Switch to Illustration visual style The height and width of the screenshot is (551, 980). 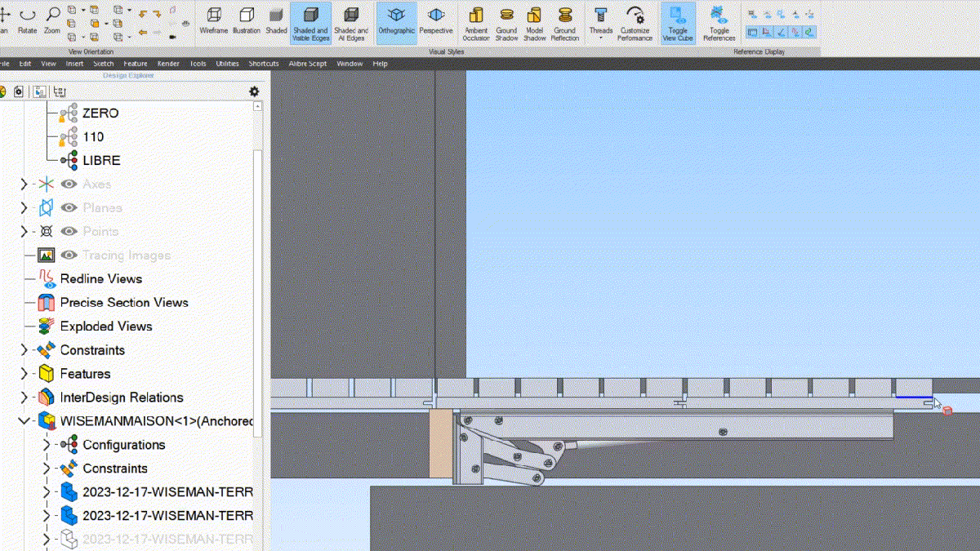pyautogui.click(x=246, y=20)
